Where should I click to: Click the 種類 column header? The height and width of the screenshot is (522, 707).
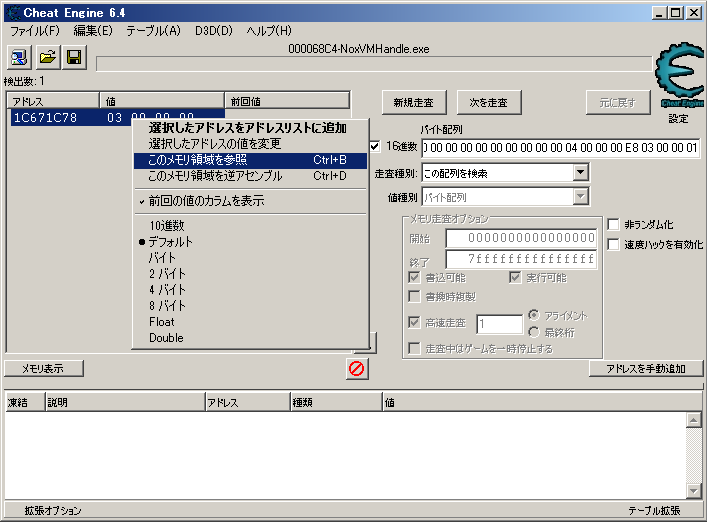click(x=336, y=402)
